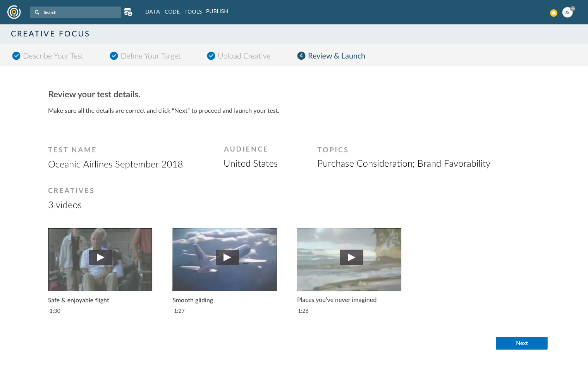
Task: Click the JS profile avatar
Action: tap(567, 12)
